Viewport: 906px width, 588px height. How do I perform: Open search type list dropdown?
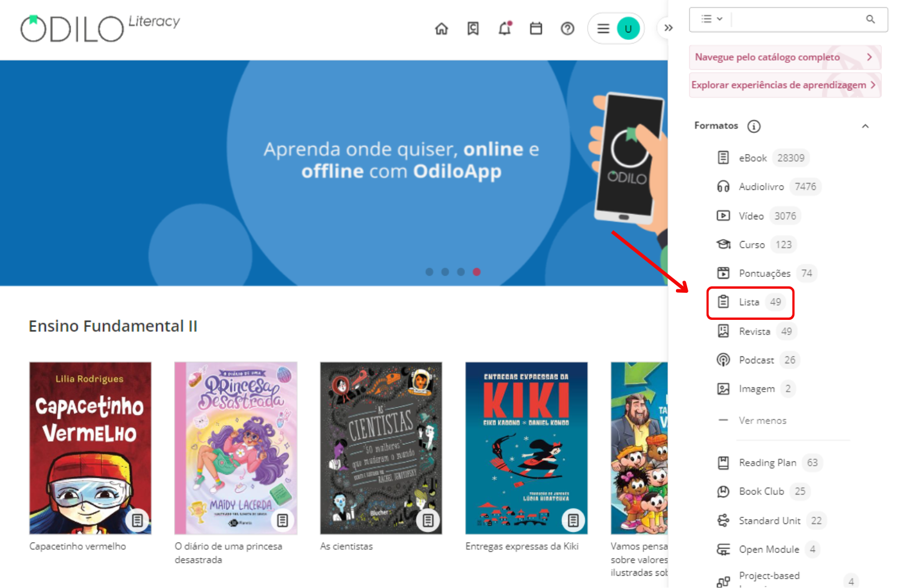pyautogui.click(x=712, y=19)
